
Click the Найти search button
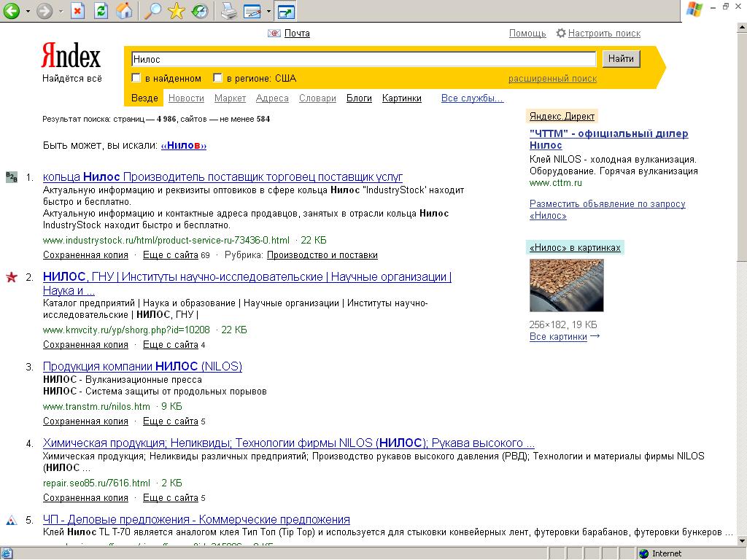tap(622, 59)
